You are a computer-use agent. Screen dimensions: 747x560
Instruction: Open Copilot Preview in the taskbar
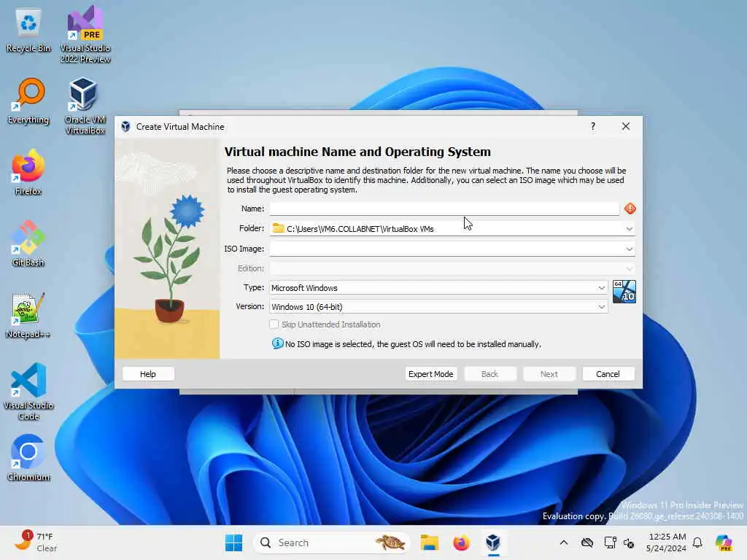coord(724,542)
